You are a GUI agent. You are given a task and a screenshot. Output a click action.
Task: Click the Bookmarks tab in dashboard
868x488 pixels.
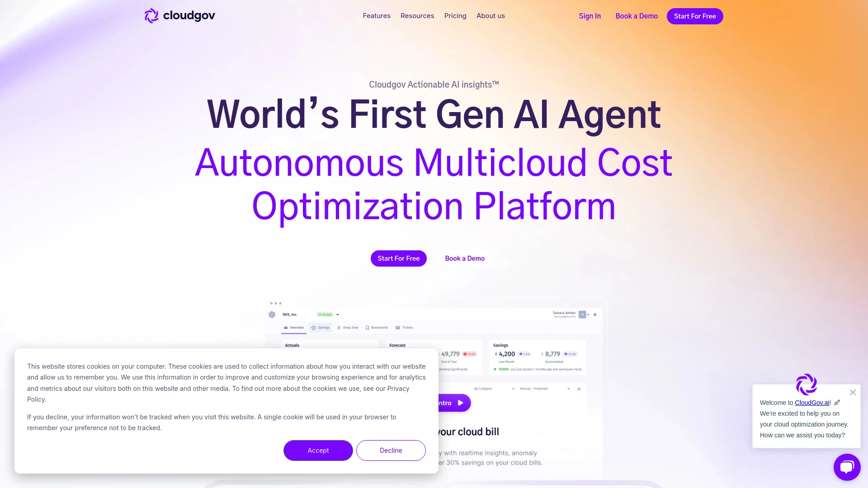376,328
